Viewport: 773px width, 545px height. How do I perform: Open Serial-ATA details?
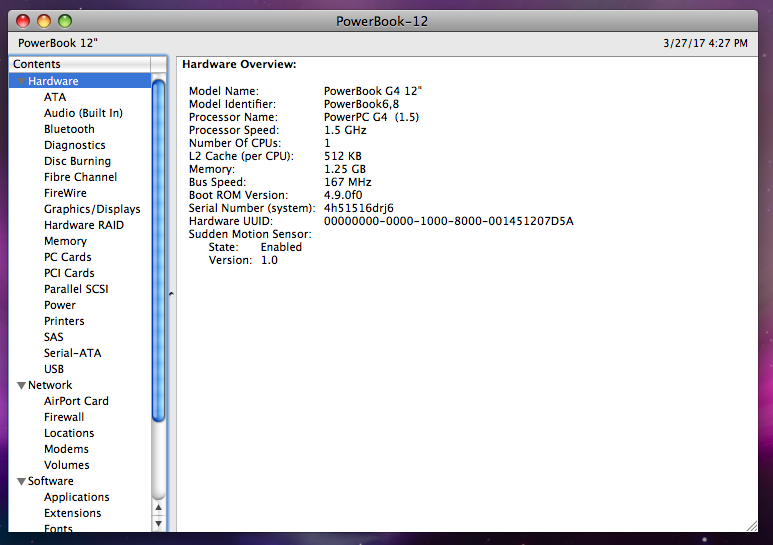click(72, 353)
